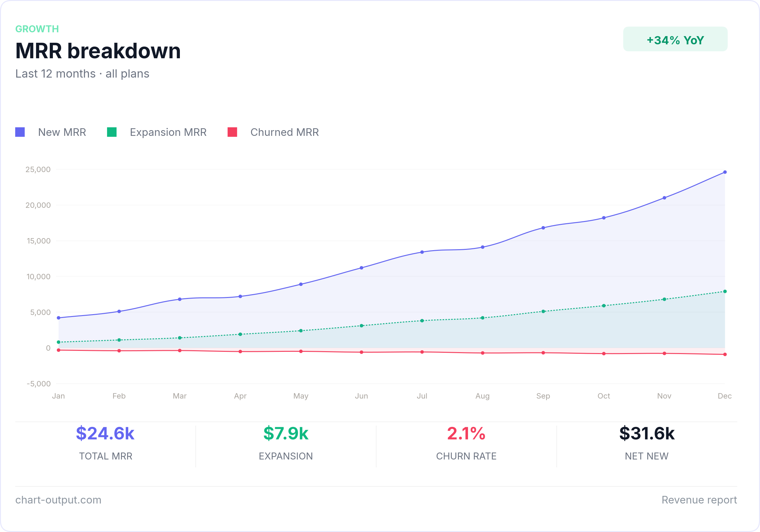
Task: Click the Jun label on x-axis
Action: [361, 396]
